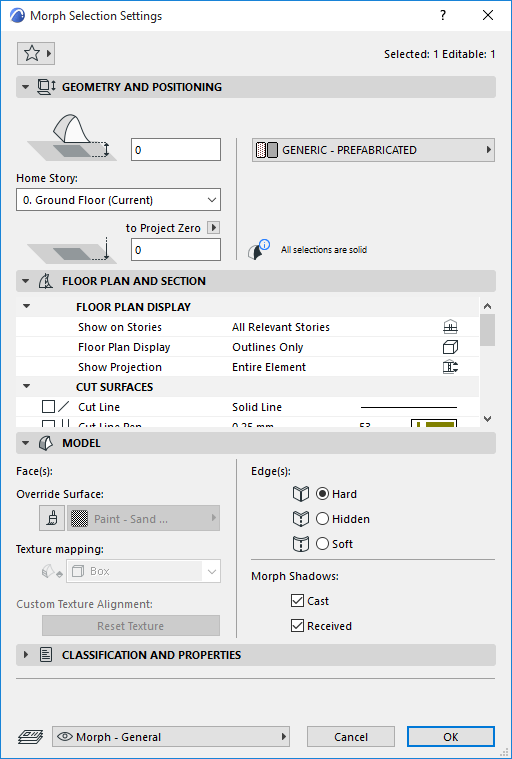Open the Texture mapping Box dropdown
The height and width of the screenshot is (759, 512).
click(144, 572)
